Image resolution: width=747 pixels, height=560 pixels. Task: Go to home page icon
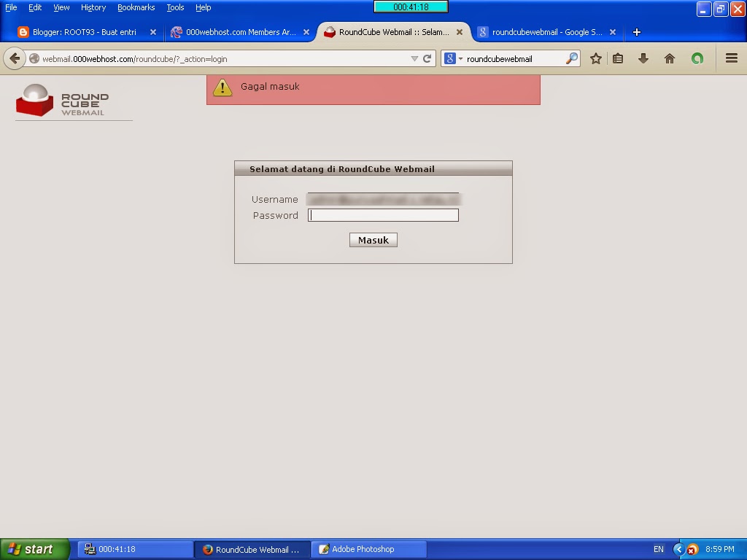coord(670,58)
